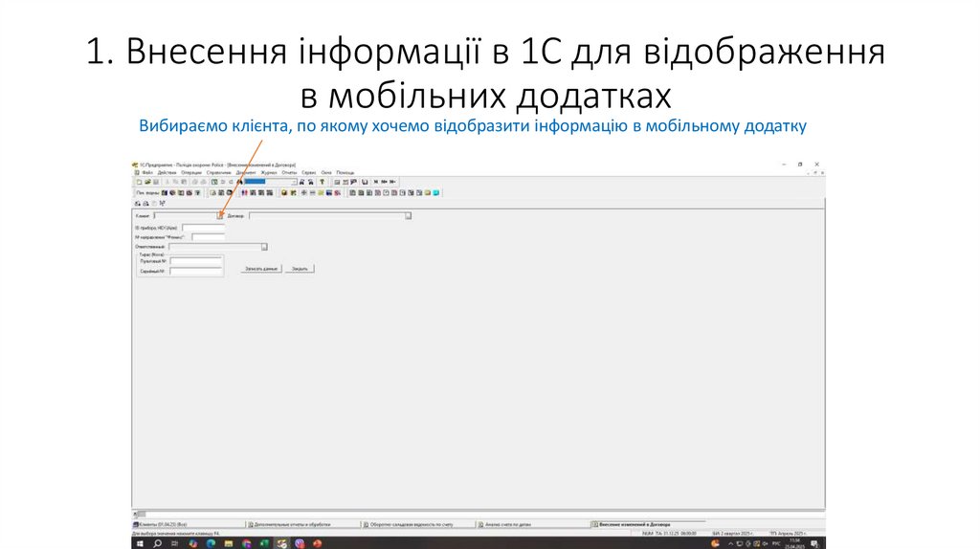Open Excel from the taskbar
The height and width of the screenshot is (549, 980).
coord(264,544)
